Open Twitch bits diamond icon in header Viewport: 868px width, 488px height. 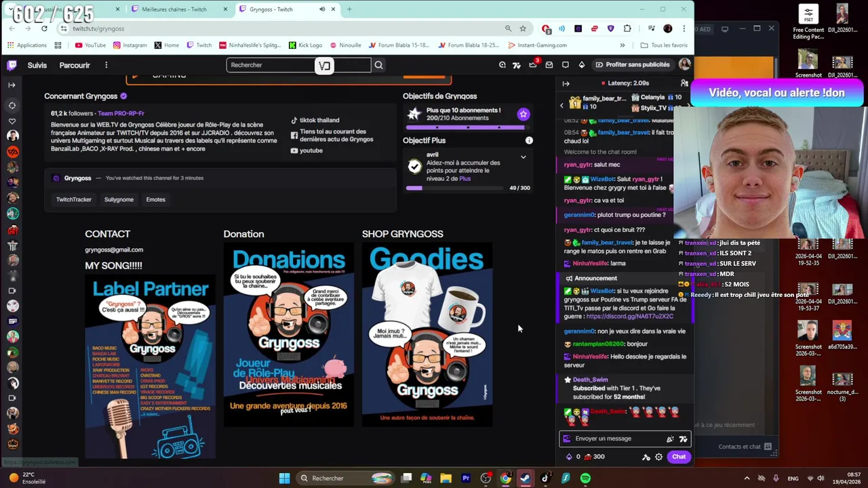pos(582,65)
